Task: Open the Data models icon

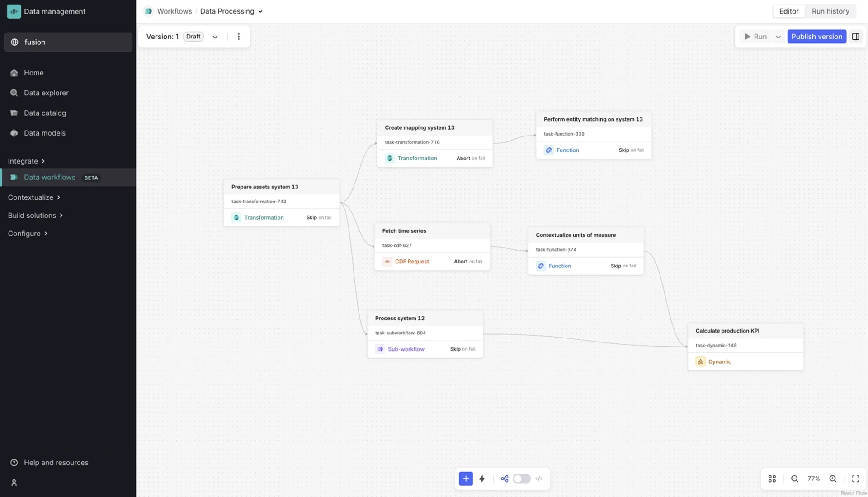Action: 14,133
